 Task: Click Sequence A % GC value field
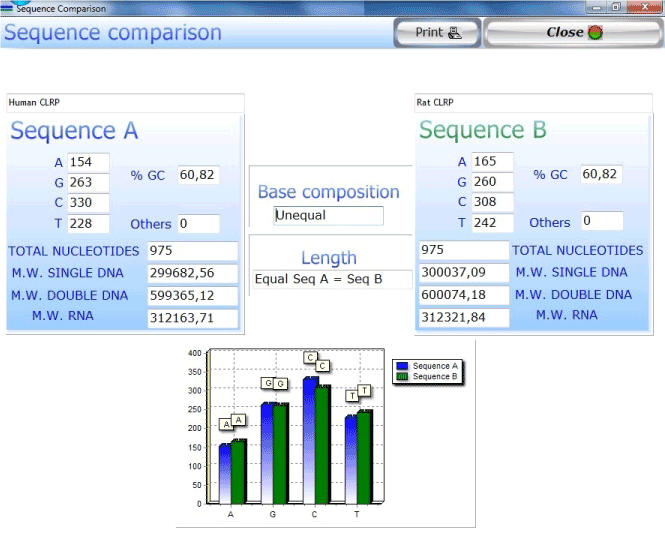click(198, 175)
